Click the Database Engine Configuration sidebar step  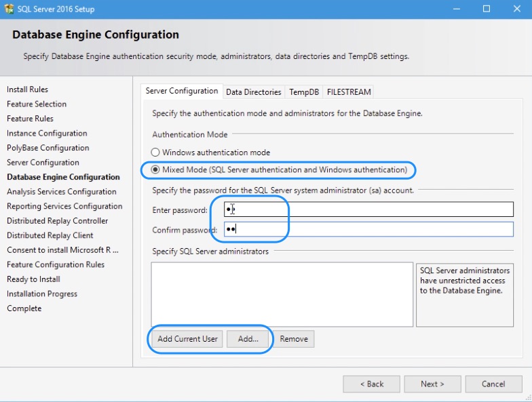[63, 177]
